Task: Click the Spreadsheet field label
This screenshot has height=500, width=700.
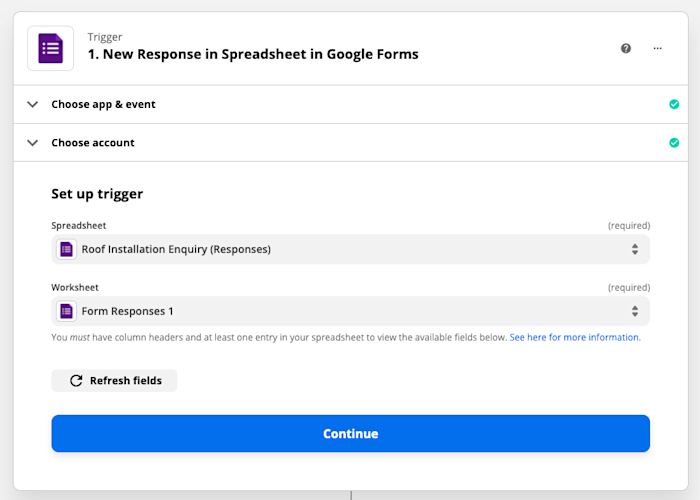Action: point(79,225)
